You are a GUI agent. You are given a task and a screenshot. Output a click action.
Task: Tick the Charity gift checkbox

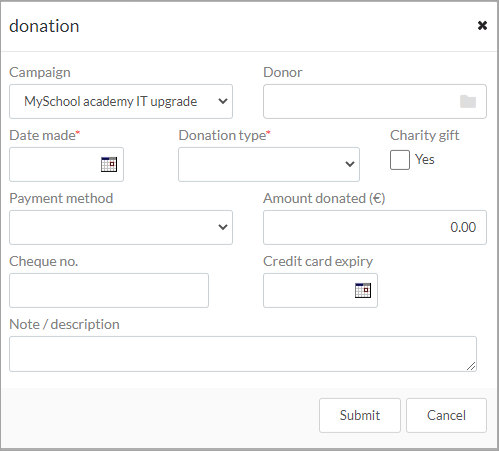400,160
